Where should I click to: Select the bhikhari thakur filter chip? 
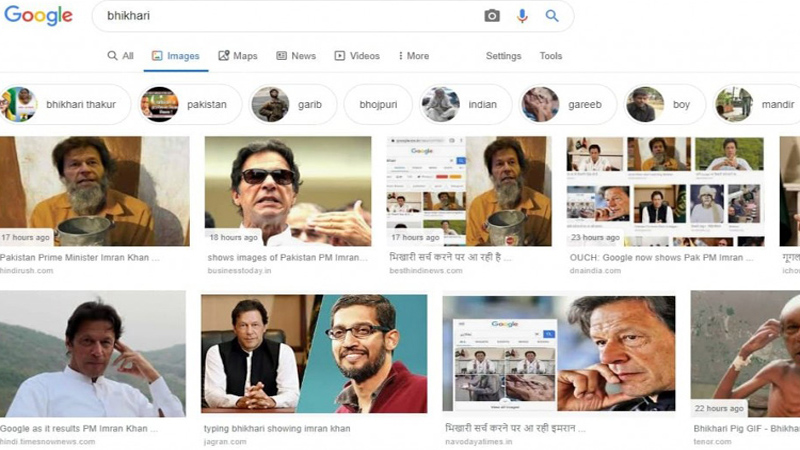coord(66,104)
